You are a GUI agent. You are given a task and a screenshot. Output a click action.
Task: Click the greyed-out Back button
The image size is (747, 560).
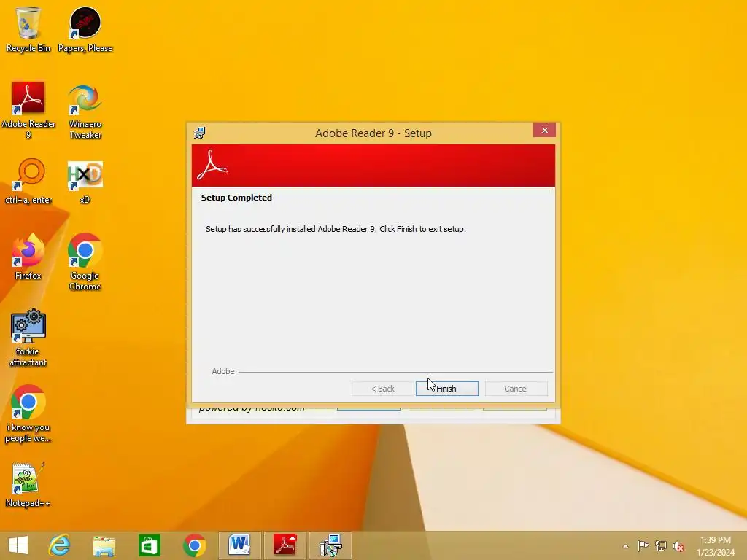(x=382, y=389)
